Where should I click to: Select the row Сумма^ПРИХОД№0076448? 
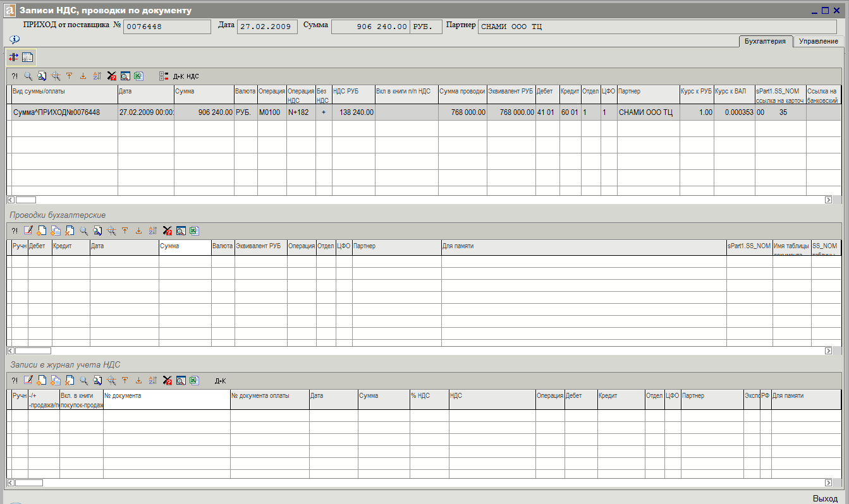(x=424, y=112)
